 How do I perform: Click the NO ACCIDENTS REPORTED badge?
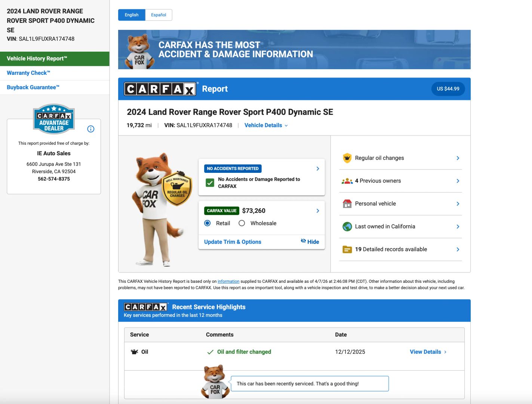(233, 169)
